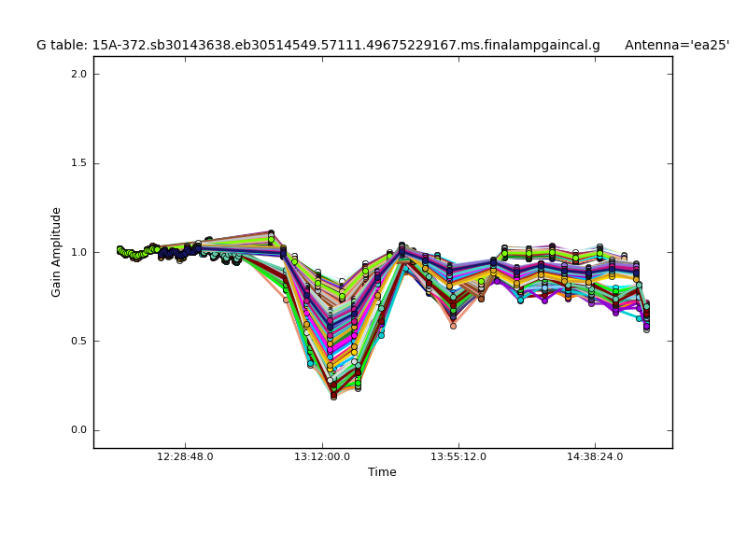Click the peak data point before the dip
This screenshot has height=560, width=747.
[271, 233]
